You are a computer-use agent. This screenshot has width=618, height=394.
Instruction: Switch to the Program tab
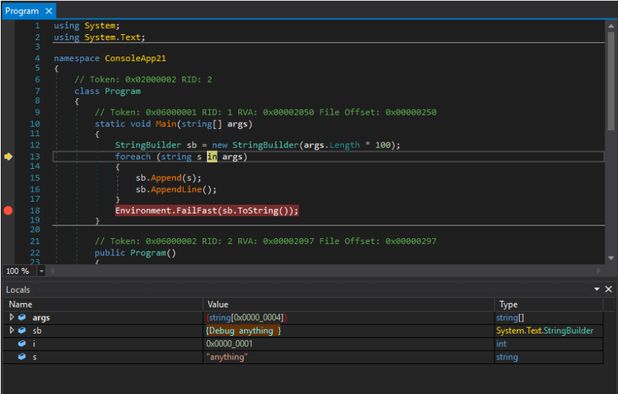tap(22, 11)
